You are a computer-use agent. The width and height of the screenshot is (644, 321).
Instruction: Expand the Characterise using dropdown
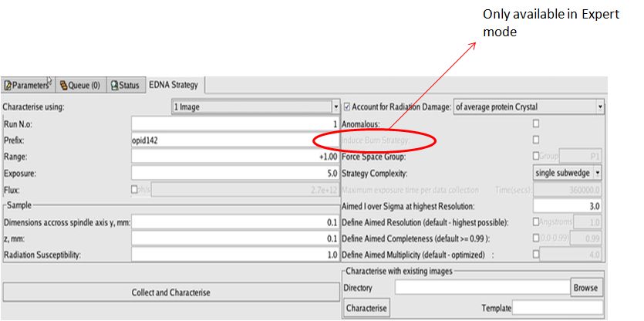tap(335, 107)
